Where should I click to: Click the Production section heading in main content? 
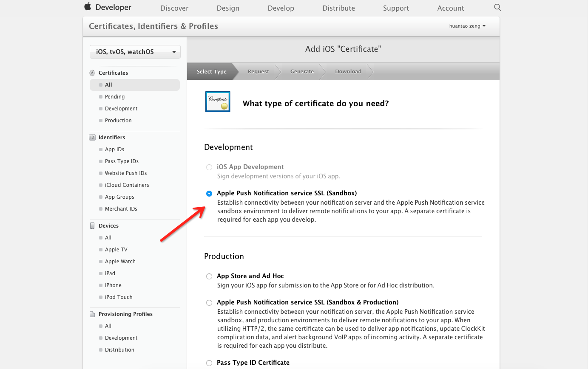(x=224, y=256)
